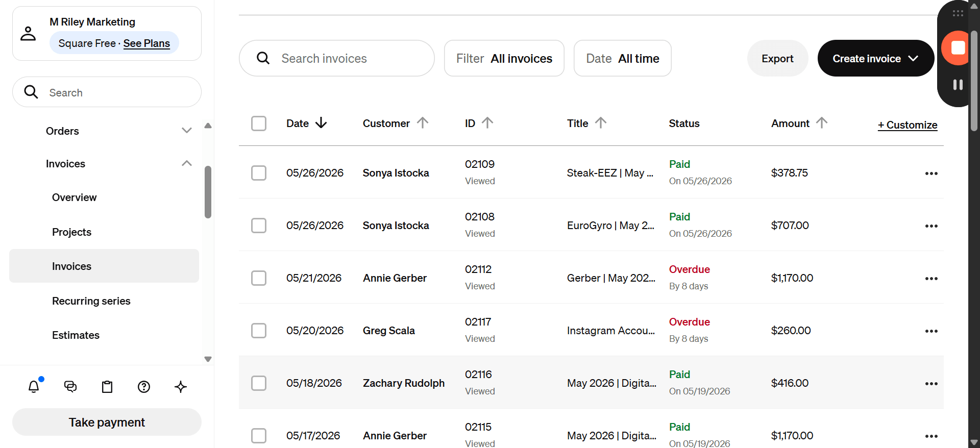
Task: Click the $707.00 amount
Action: pos(790,226)
